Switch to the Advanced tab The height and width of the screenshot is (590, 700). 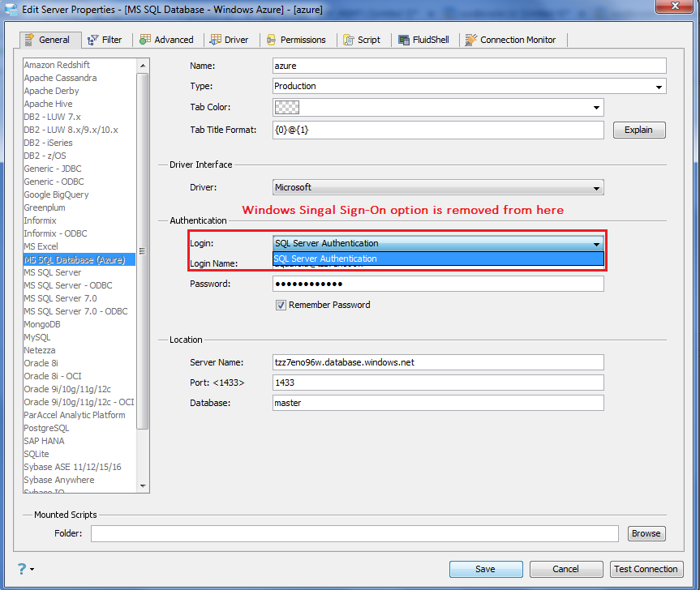166,40
